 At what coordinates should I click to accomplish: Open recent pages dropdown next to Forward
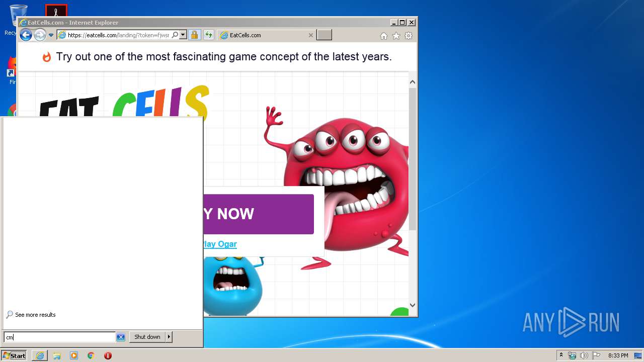51,35
